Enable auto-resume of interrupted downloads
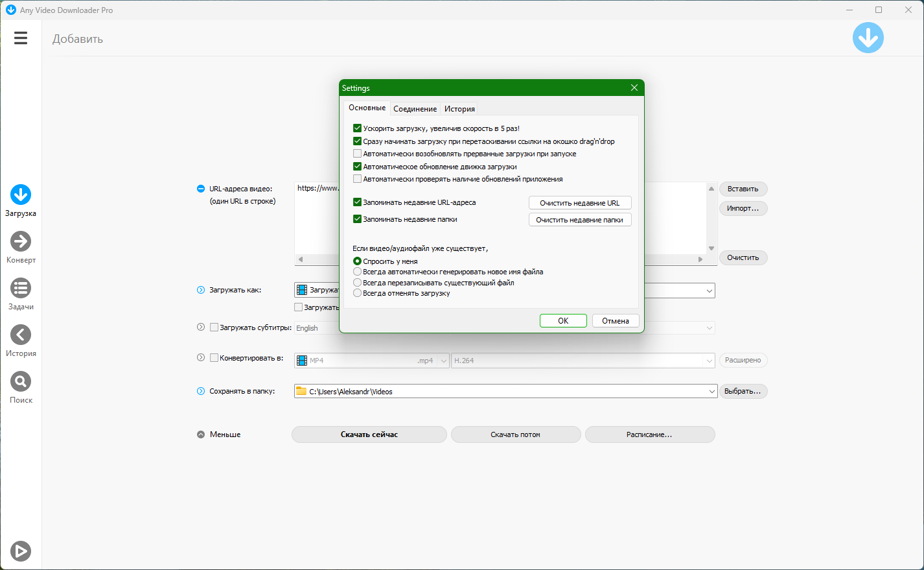 (x=357, y=154)
